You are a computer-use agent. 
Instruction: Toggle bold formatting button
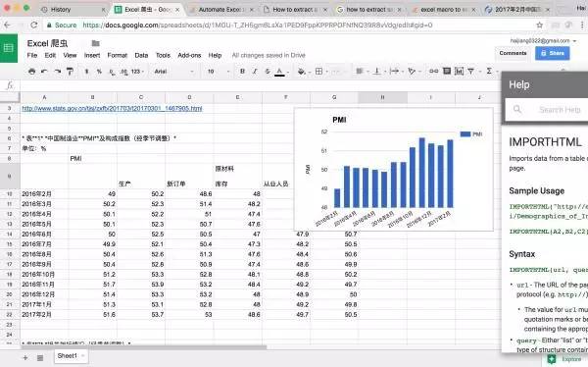coord(242,72)
